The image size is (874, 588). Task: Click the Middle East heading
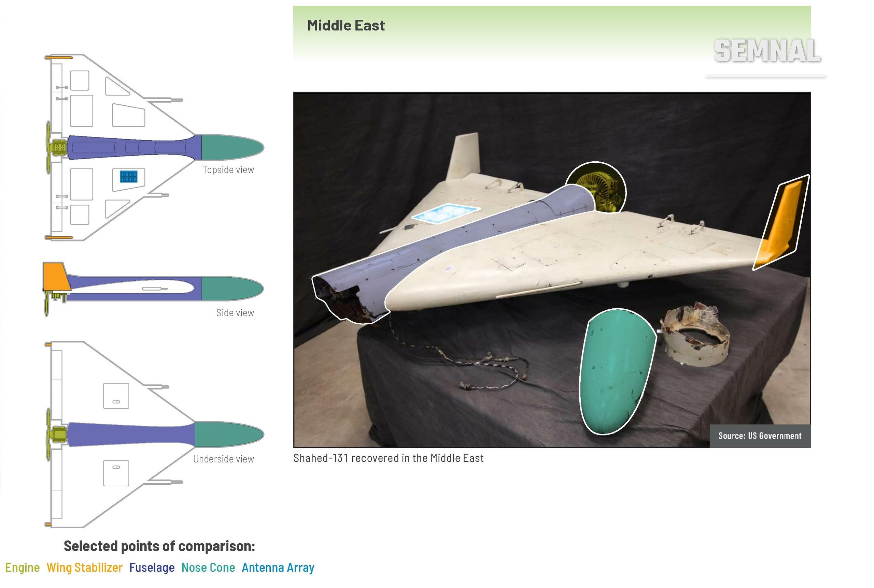(x=346, y=26)
